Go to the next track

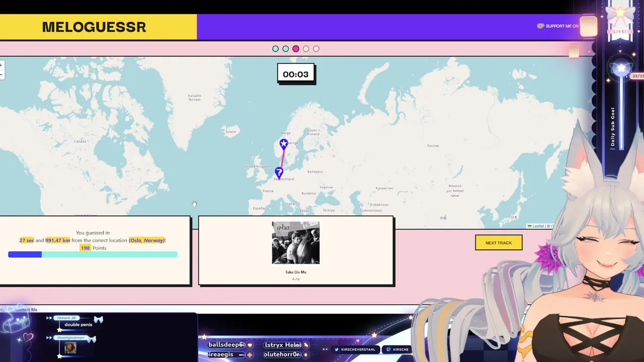click(499, 243)
